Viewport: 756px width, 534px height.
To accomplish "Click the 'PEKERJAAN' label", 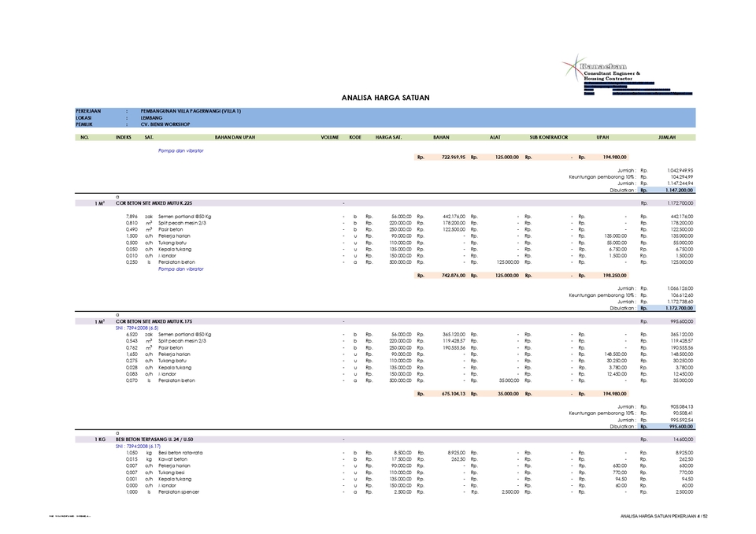I will (88, 111).
